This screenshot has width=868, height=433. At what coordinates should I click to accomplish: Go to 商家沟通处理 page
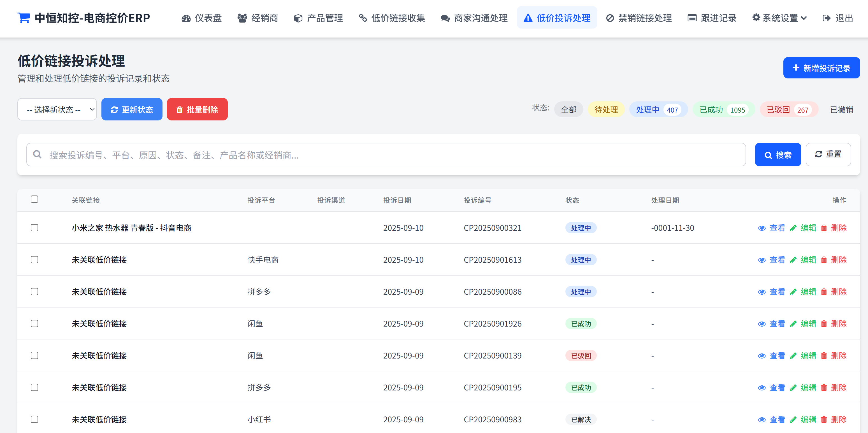pyautogui.click(x=474, y=18)
